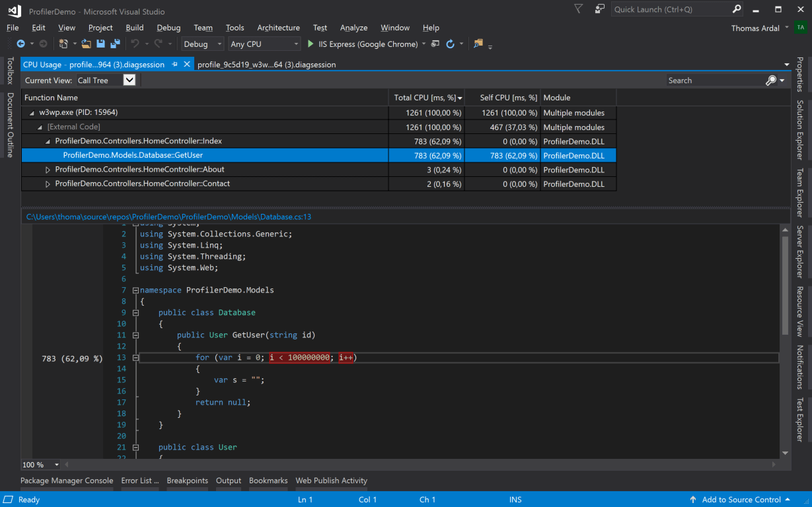
Task: Expand the HomeController::About tree node
Action: click(48, 170)
